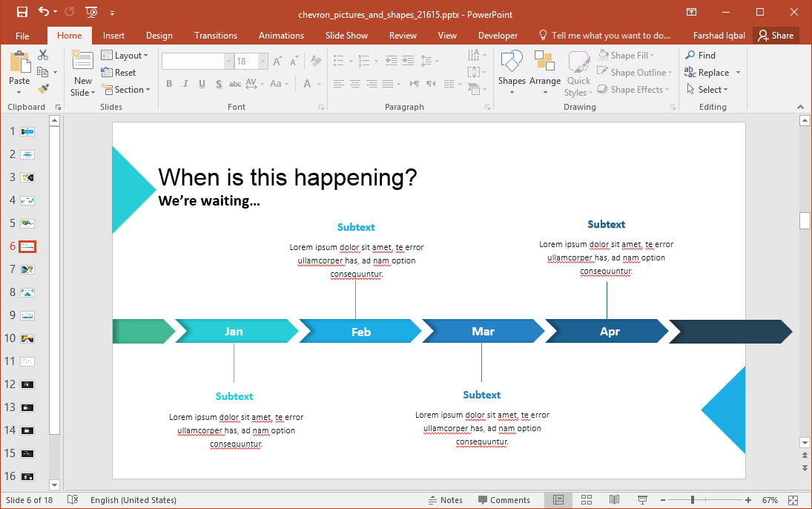Toggle the Notes pane
The width and height of the screenshot is (812, 509).
pyautogui.click(x=445, y=500)
